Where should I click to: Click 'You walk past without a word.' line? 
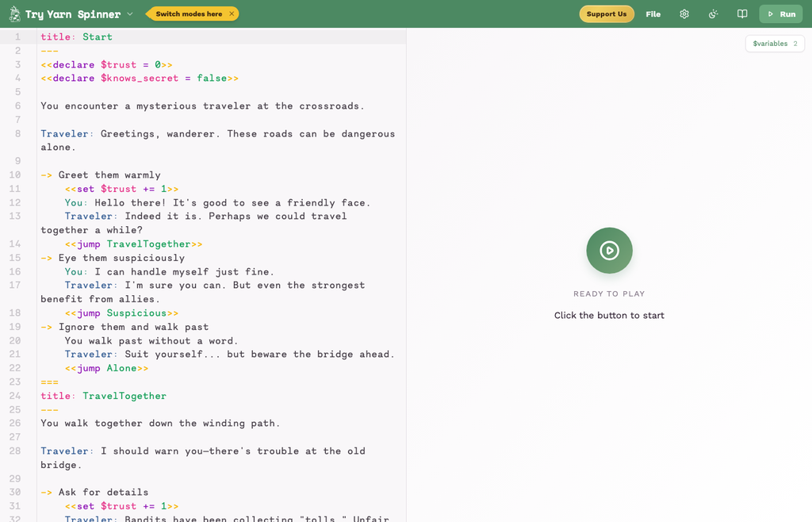click(x=151, y=341)
